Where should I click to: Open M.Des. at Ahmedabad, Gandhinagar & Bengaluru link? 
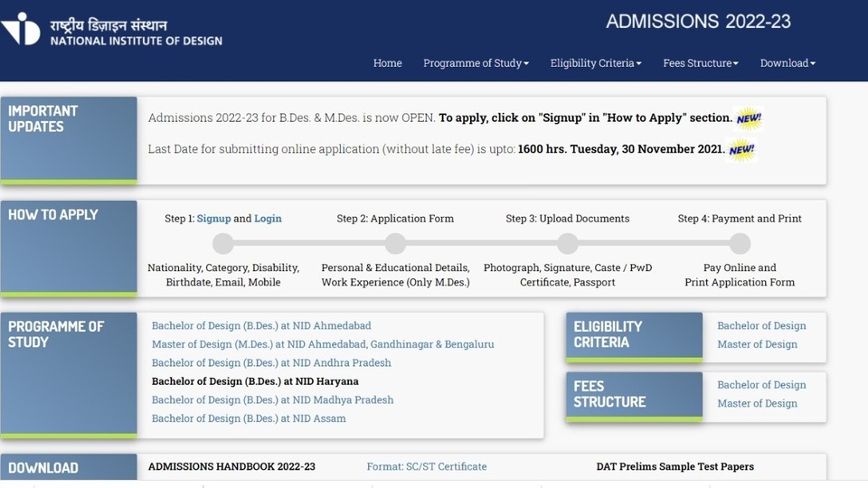pyautogui.click(x=323, y=344)
